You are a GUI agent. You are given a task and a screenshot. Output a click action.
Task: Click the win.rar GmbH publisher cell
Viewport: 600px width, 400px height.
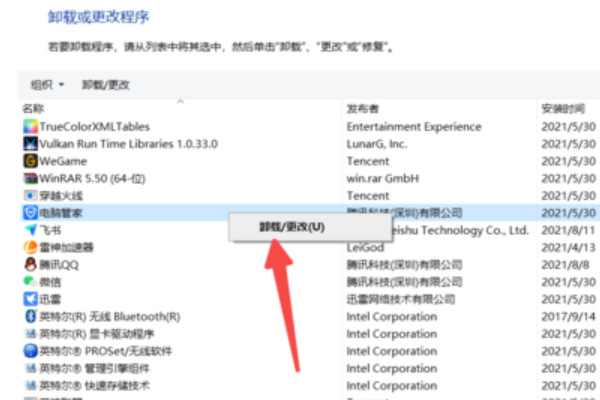[x=383, y=178]
